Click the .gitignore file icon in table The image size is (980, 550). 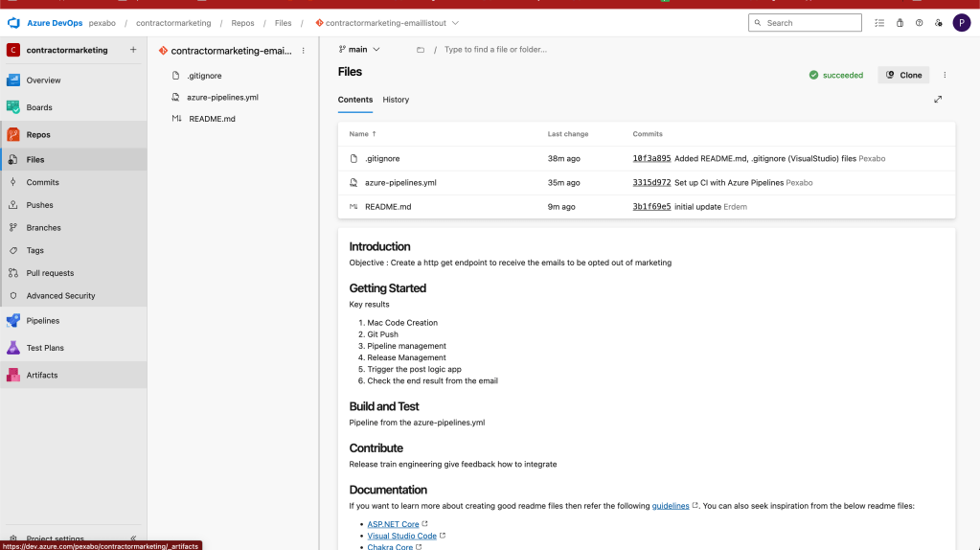click(x=353, y=159)
